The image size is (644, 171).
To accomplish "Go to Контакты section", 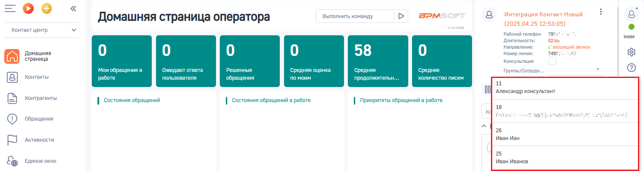I will pyautogui.click(x=37, y=77).
